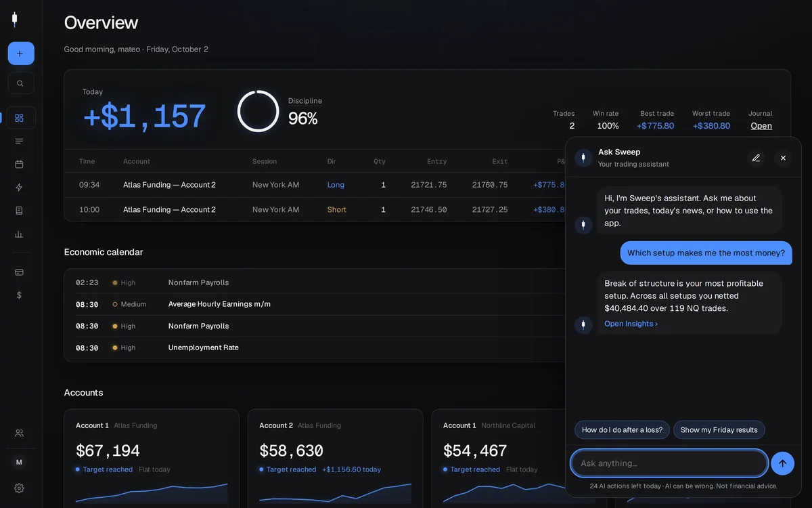Open settings via the gear icon
Screen dimensions: 812x508
tap(19, 488)
